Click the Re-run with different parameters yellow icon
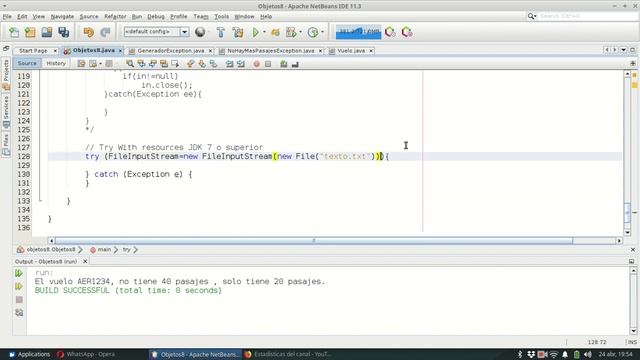This screenshot has width=640, height=360. pos(19,287)
